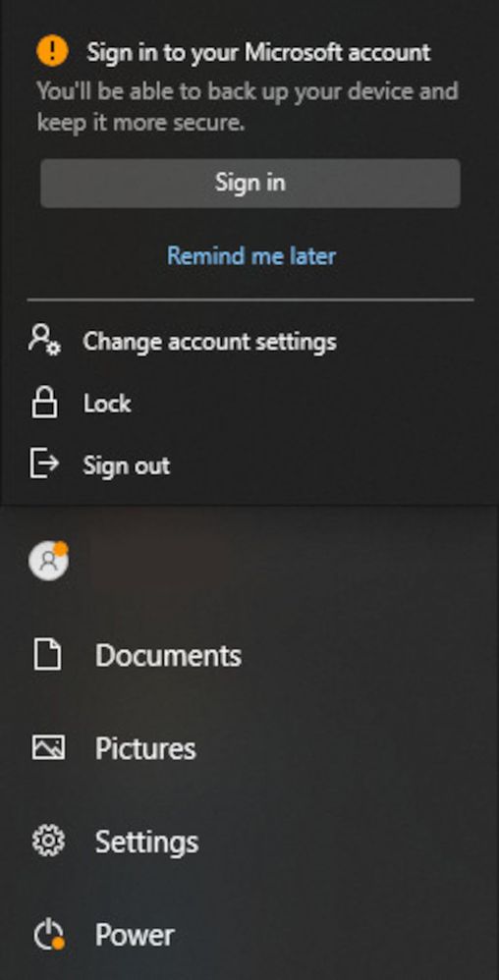Click the Power icon with orange dot
This screenshot has height=980, width=499.
(x=49, y=936)
